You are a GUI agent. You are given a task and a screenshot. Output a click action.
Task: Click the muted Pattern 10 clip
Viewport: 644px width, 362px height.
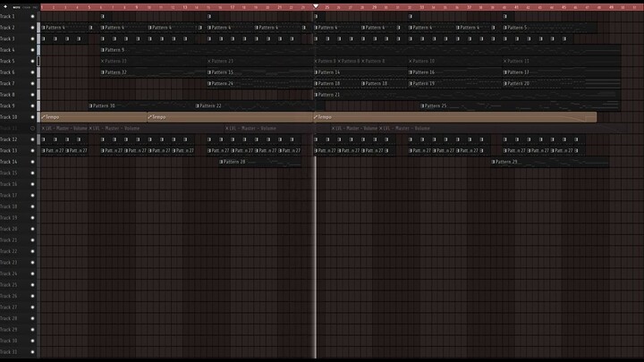click(x=455, y=61)
